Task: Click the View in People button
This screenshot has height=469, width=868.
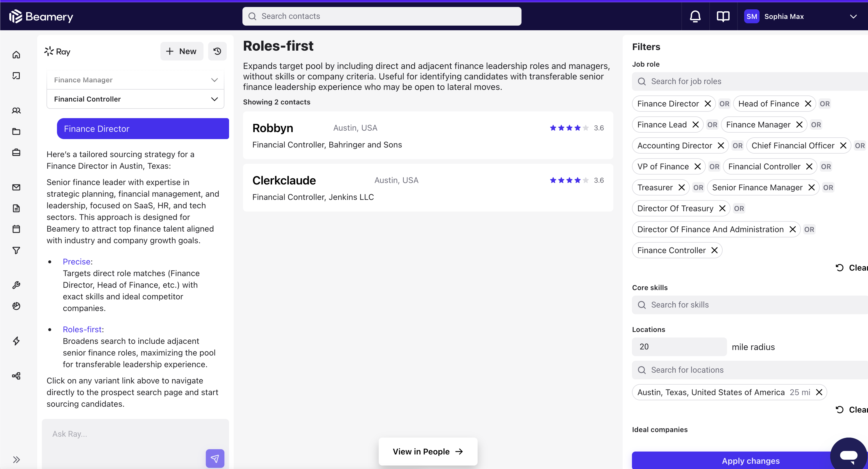Action: pos(428,452)
